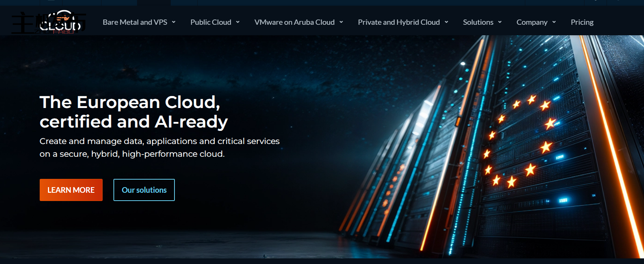Click the leftmost orange-lit server rack

[x=389, y=187]
